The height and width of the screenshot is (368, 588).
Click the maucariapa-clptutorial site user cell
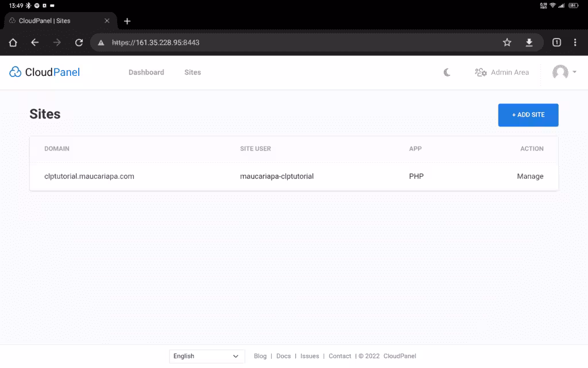point(277,176)
